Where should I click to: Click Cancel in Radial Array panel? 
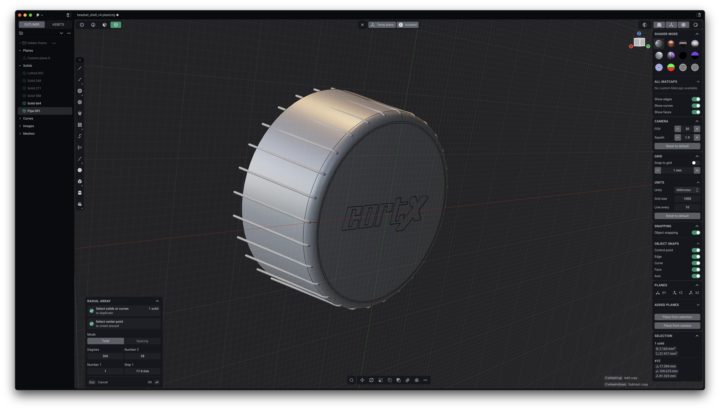tap(103, 382)
